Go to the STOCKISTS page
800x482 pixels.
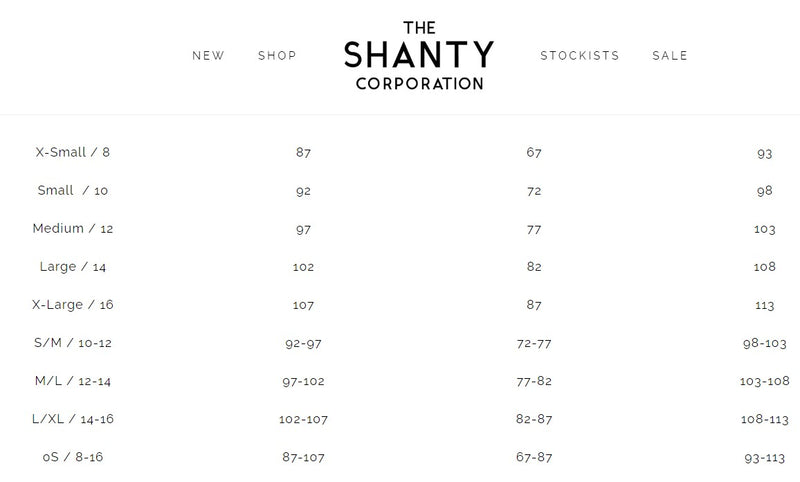tap(580, 56)
